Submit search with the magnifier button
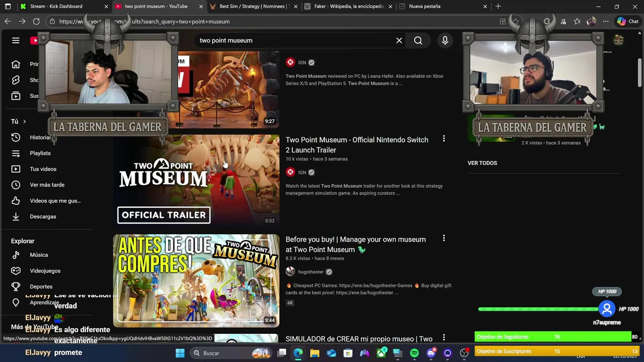This screenshot has width=644, height=362. point(418,40)
